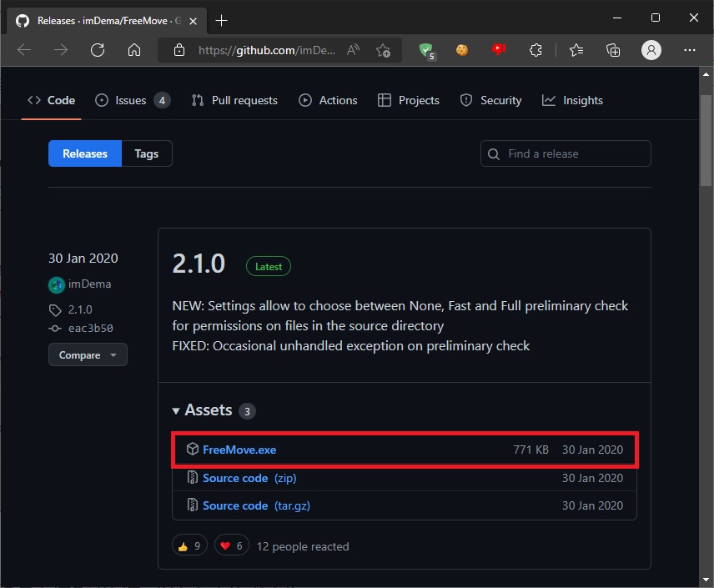Click the 771 KB file size
Screen dimensions: 714x588
[531, 450]
